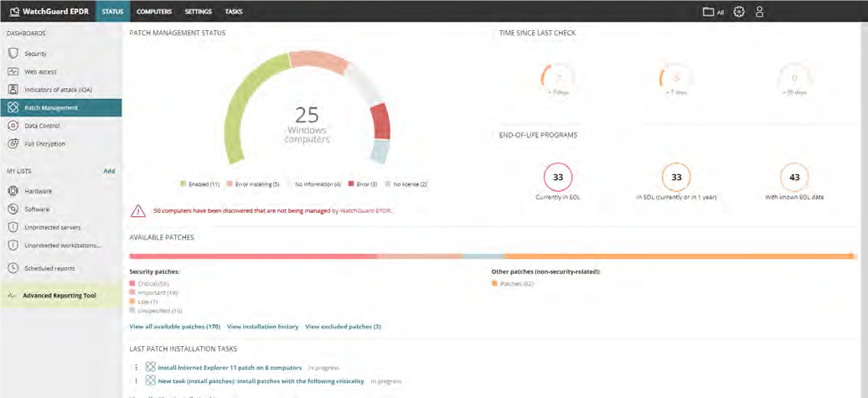Click Patches (82) non-security entry
This screenshot has width=868, height=398.
click(x=513, y=283)
